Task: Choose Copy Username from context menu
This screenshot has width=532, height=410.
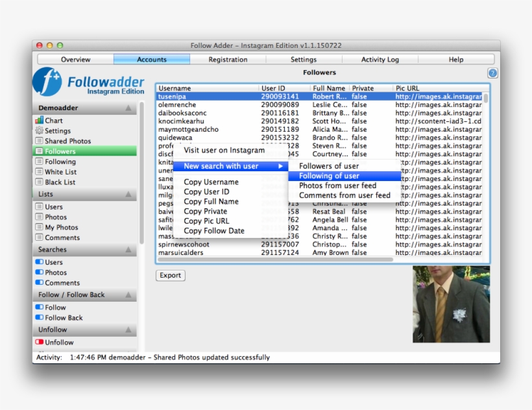Action: (230, 182)
